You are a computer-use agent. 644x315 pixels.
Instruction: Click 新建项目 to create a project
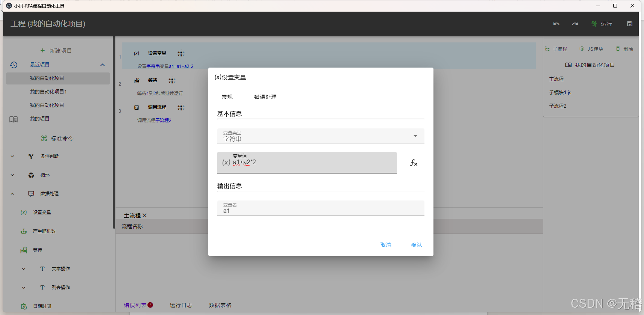click(56, 51)
